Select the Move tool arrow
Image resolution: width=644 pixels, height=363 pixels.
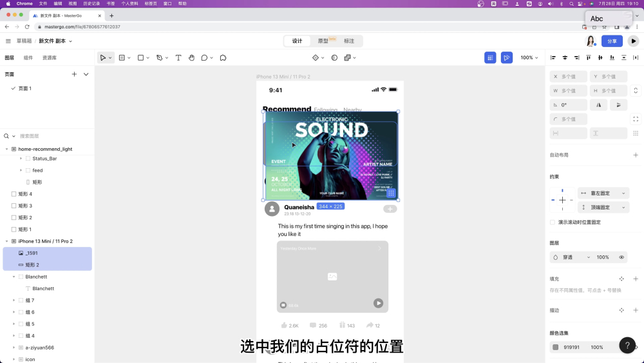(102, 58)
